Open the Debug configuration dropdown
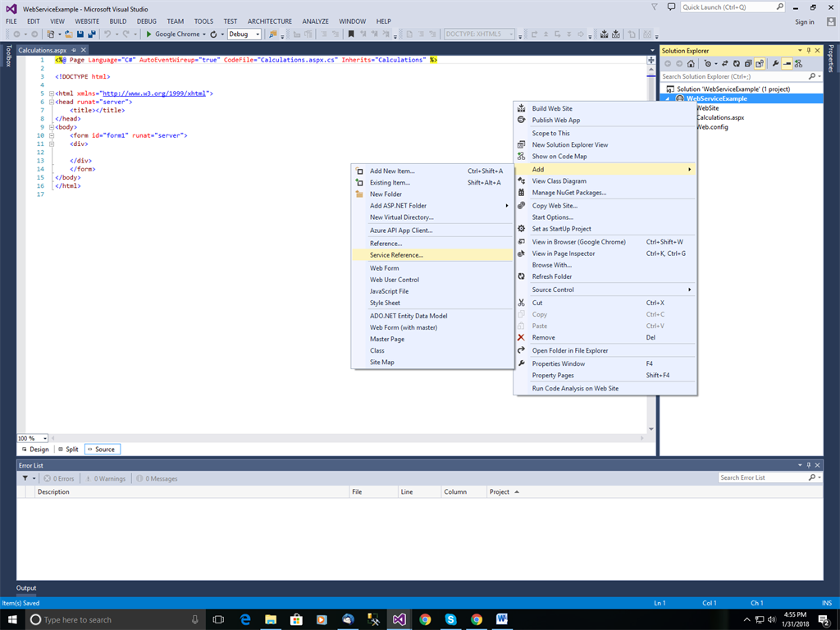This screenshot has height=630, width=840. coord(244,34)
